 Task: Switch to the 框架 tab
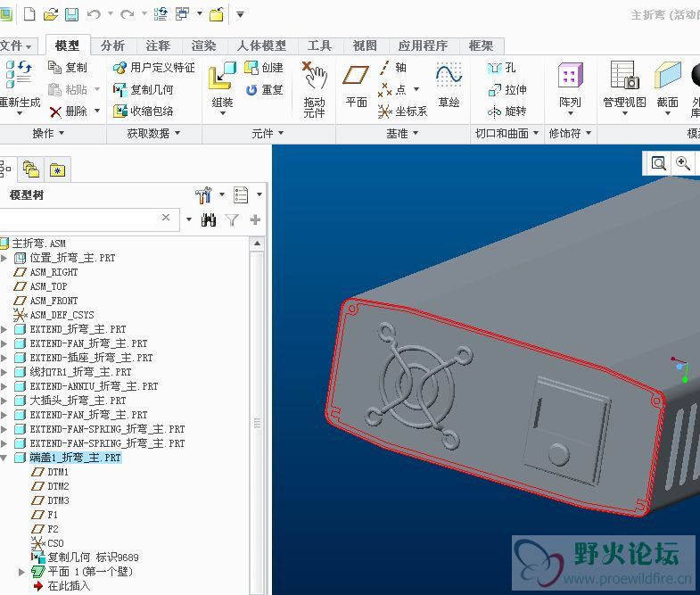click(x=481, y=45)
